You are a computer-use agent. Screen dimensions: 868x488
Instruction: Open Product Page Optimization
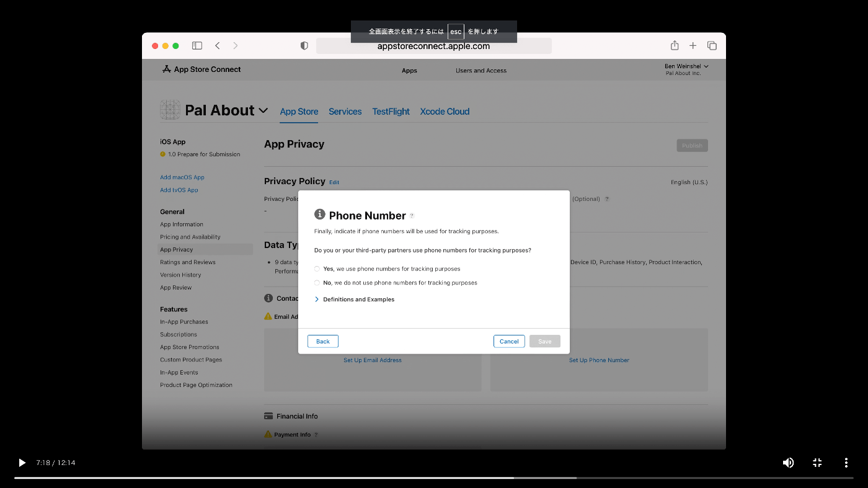[x=196, y=385]
